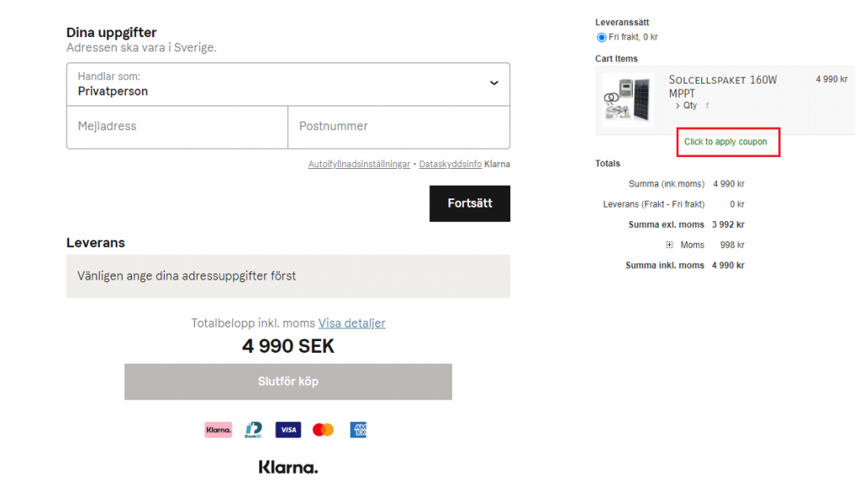
Task: Click the Visa detaljer link
Action: (x=351, y=323)
